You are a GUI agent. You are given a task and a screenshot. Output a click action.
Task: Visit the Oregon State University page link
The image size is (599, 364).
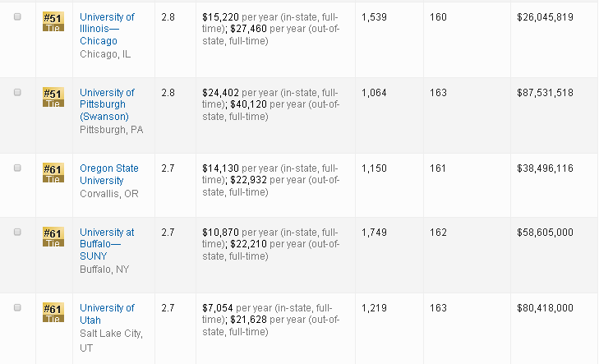coord(108,174)
